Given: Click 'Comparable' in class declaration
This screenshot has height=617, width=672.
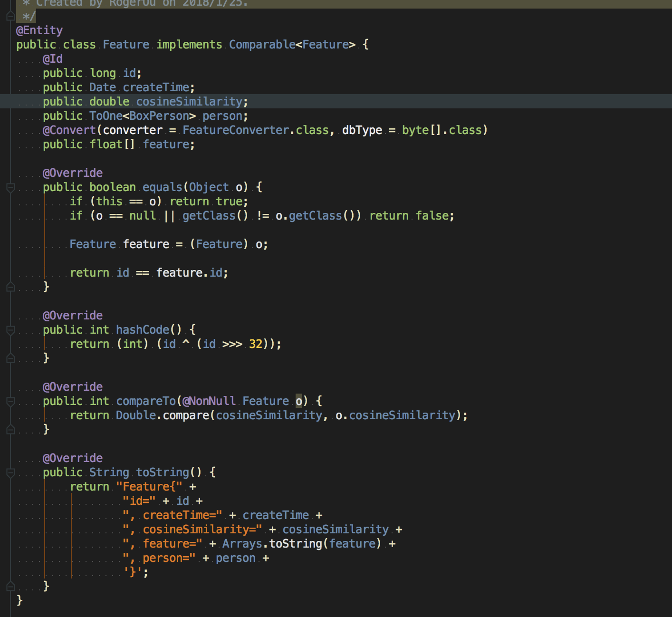Looking at the screenshot, I should 262,45.
